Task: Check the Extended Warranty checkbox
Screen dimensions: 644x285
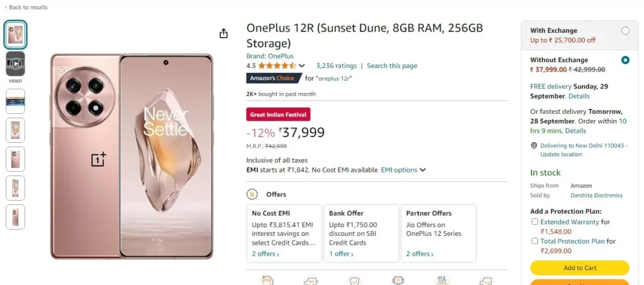Action: click(x=535, y=221)
